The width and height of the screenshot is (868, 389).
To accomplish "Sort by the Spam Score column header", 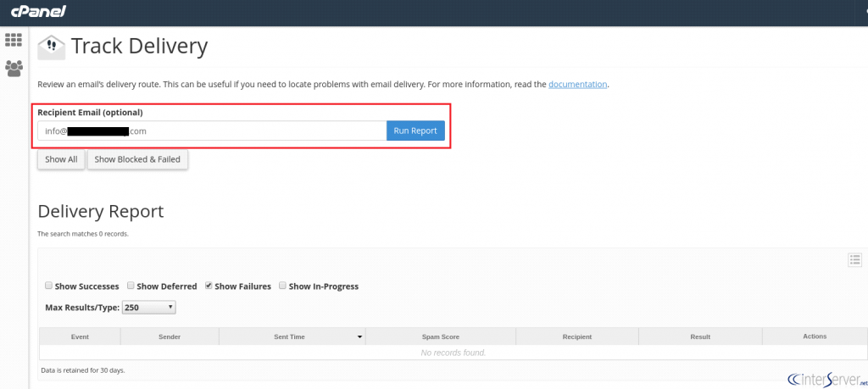I will click(x=440, y=336).
